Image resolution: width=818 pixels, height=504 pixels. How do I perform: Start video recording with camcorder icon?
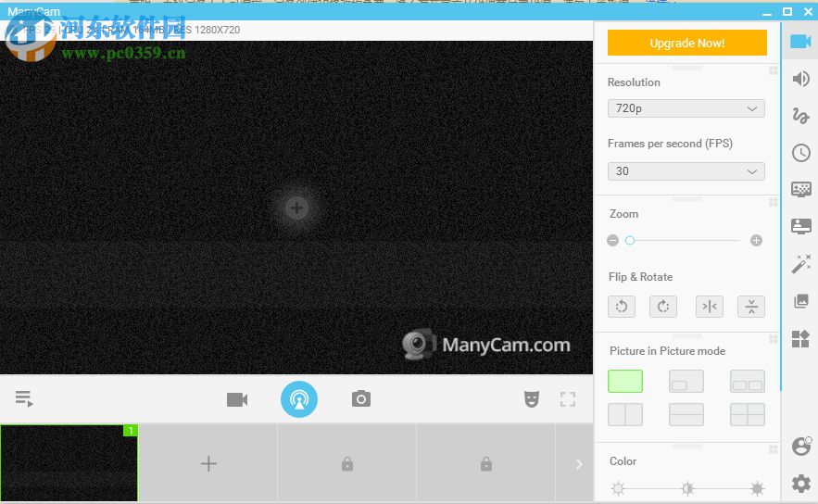click(x=237, y=399)
